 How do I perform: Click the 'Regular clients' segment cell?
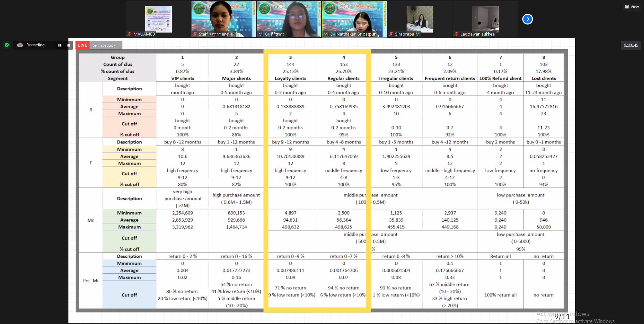(x=343, y=78)
